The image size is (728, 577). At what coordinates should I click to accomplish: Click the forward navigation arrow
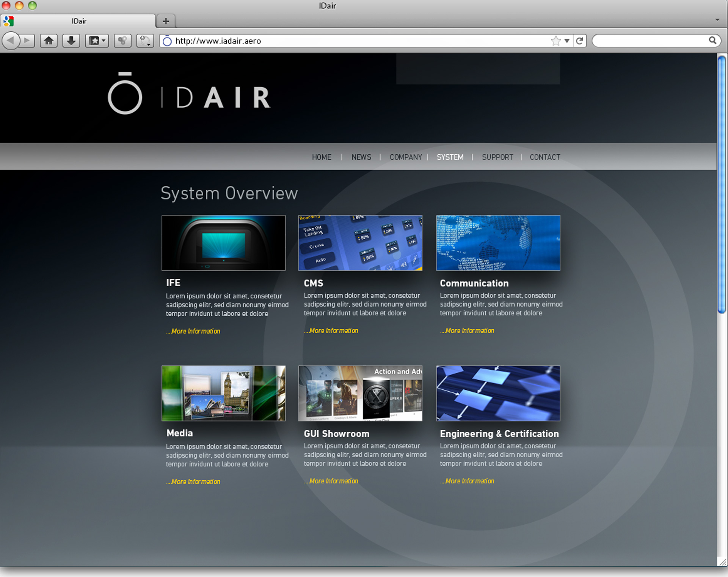(27, 41)
